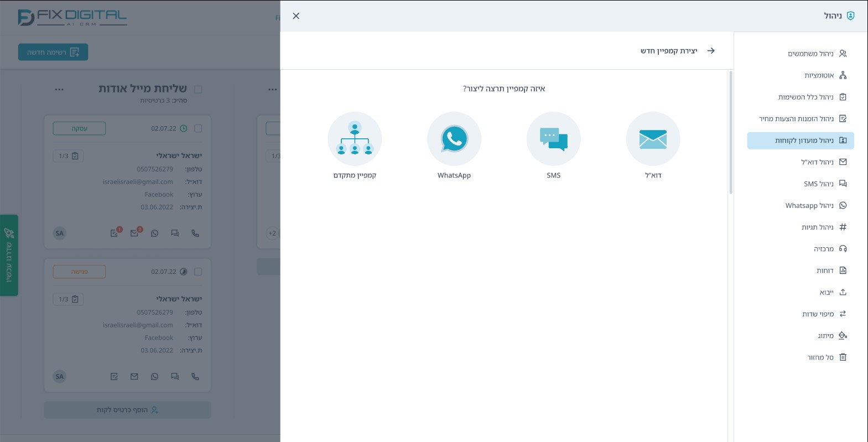Viewport: 868px width, 442px height.
Task: Open the עסקה status tag
Action: (79, 128)
